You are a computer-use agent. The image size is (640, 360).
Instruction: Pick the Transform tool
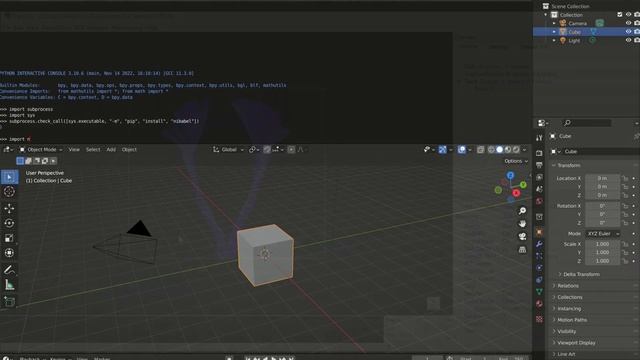coord(9,253)
